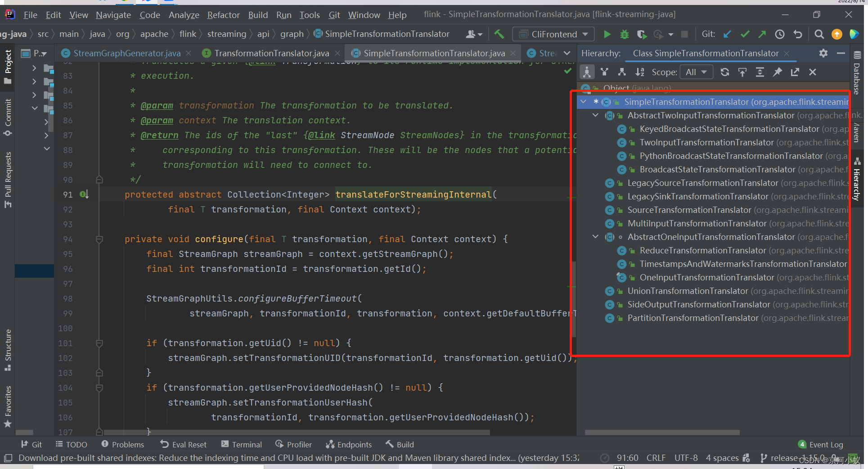Click Autoscroll to Source icon in Hierarchy
The width and height of the screenshot is (868, 469).
click(742, 72)
